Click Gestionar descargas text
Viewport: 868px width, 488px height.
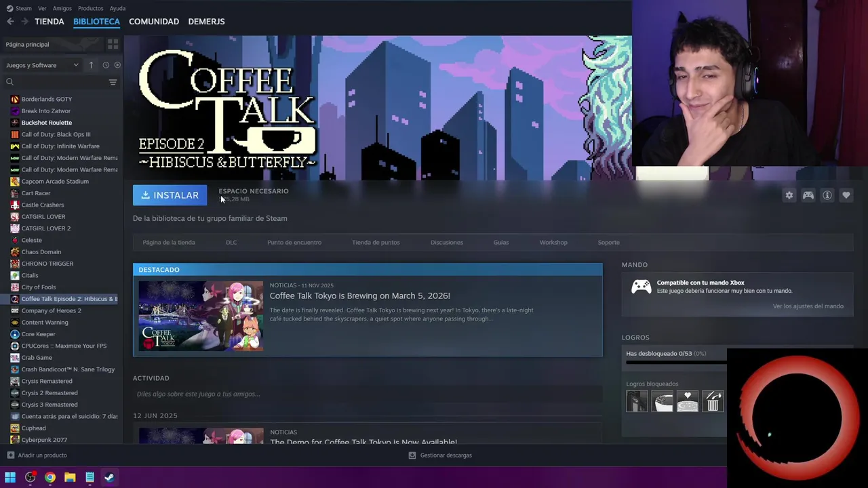pyautogui.click(x=446, y=455)
